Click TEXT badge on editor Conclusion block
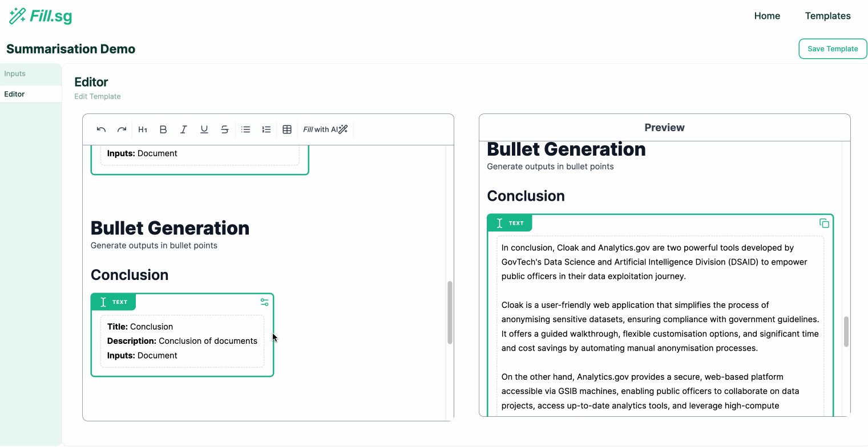 tap(114, 302)
